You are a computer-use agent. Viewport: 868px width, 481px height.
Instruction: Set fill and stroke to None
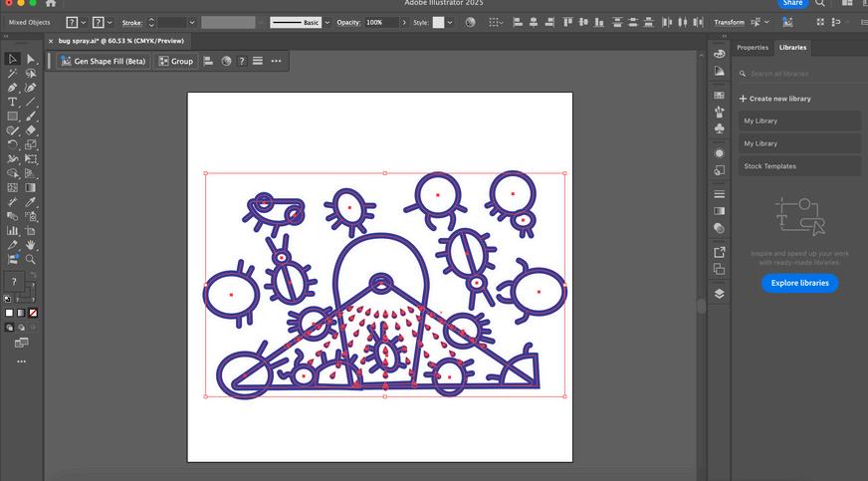33,313
